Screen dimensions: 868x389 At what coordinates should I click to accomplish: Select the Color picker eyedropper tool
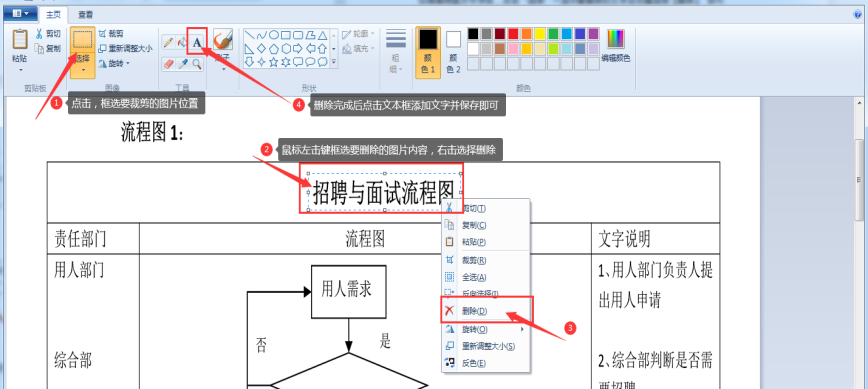click(x=183, y=64)
